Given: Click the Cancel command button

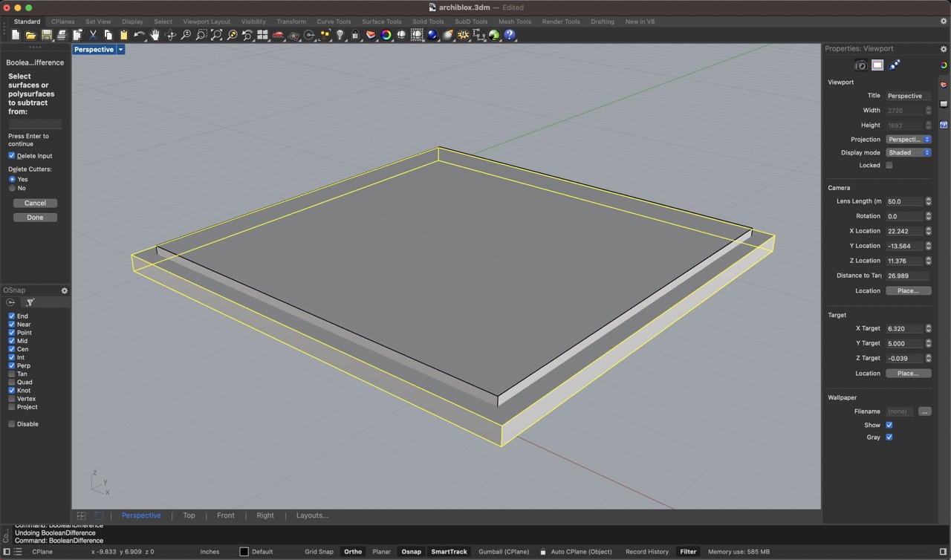Looking at the screenshot, I should pyautogui.click(x=35, y=203).
